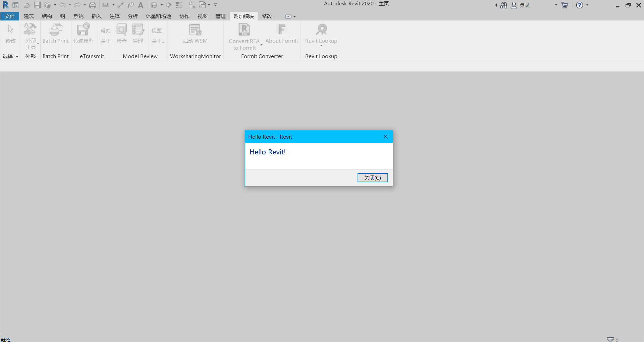Toggle the ribbon minimize panel button
The height and width of the screenshot is (342, 644).
tap(288, 16)
